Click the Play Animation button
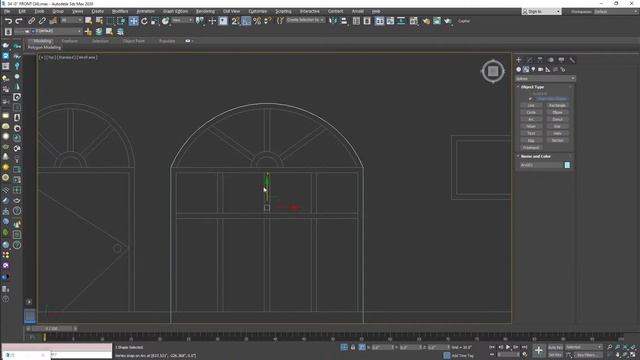The width and height of the screenshot is (640, 360). pyautogui.click(x=508, y=347)
